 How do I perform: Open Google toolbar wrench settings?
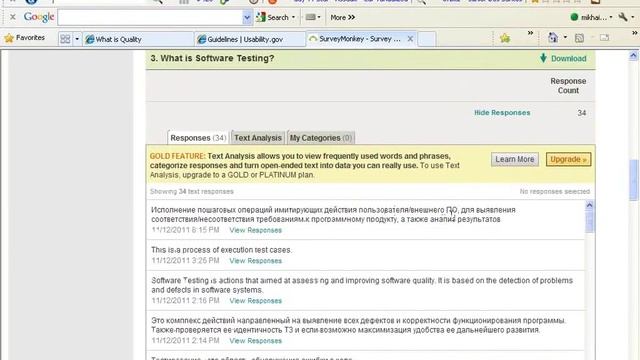[623, 17]
